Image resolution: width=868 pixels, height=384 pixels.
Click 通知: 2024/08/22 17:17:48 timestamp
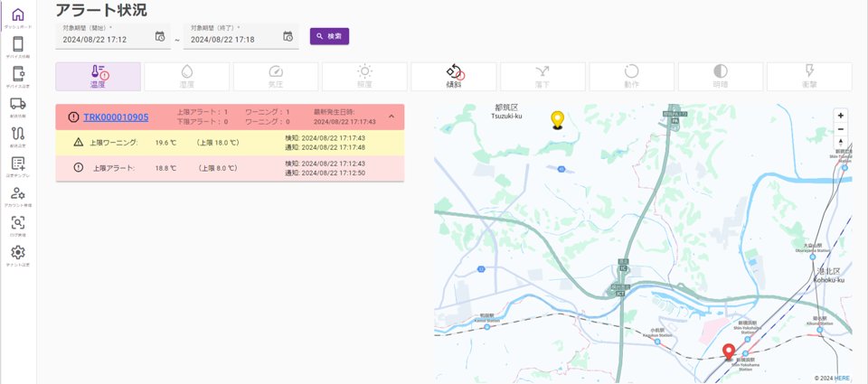tap(325, 147)
